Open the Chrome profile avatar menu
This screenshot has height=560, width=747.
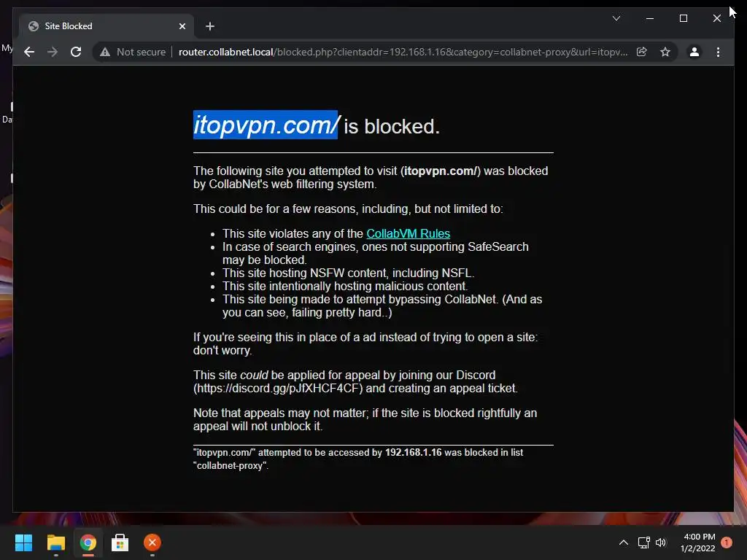coord(694,52)
